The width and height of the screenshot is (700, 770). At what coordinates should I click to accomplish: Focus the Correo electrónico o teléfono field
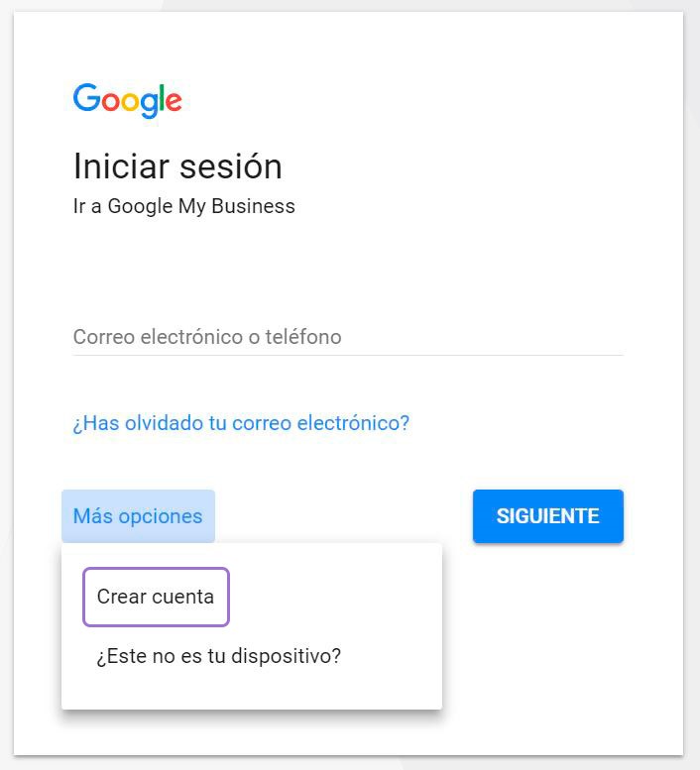pos(347,337)
